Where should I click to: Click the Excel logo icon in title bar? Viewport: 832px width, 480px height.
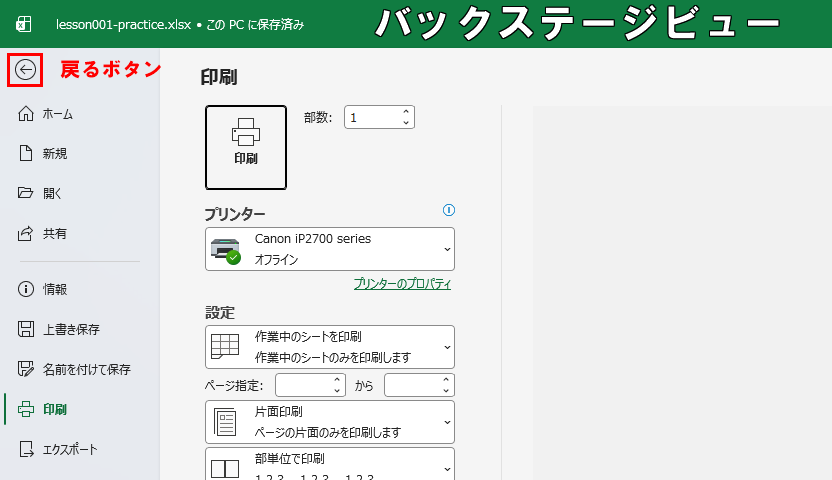pos(24,24)
